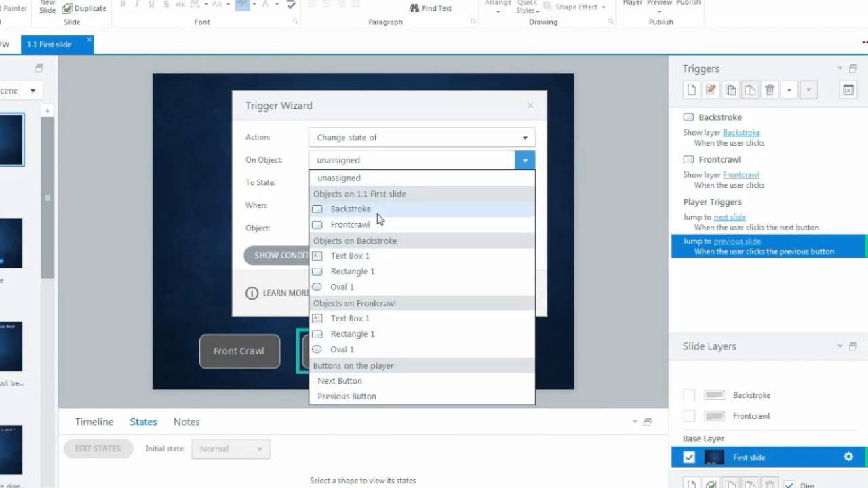The image size is (868, 488).
Task: Switch to the States tab
Action: (x=143, y=422)
